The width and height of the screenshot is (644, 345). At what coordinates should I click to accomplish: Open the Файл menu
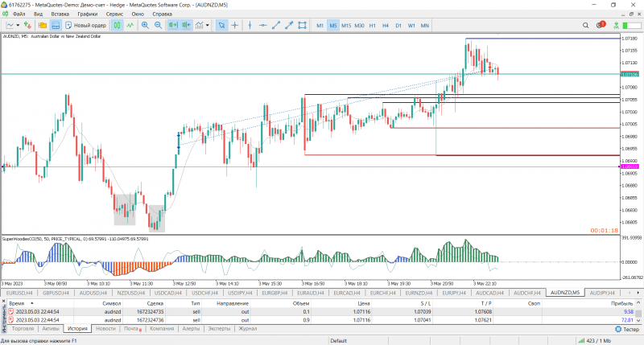click(x=19, y=14)
